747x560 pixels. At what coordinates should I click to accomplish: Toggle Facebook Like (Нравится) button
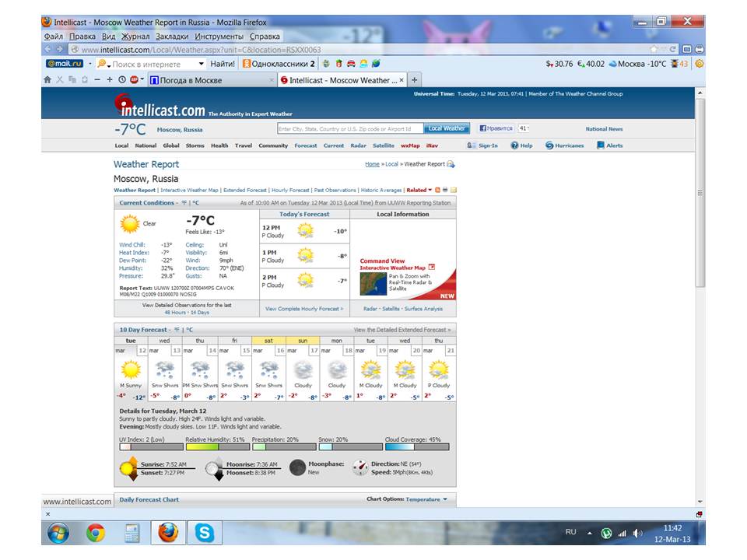[495, 128]
